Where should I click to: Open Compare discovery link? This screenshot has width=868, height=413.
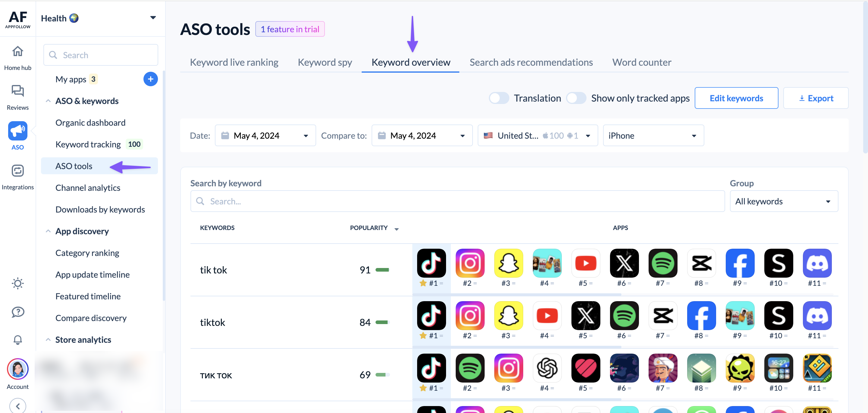pos(91,318)
